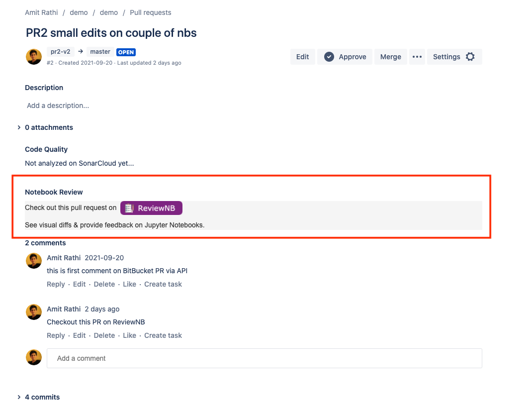Screen dimensions: 532x412
Task: Open the second demo breadcrumb link
Action: point(108,12)
